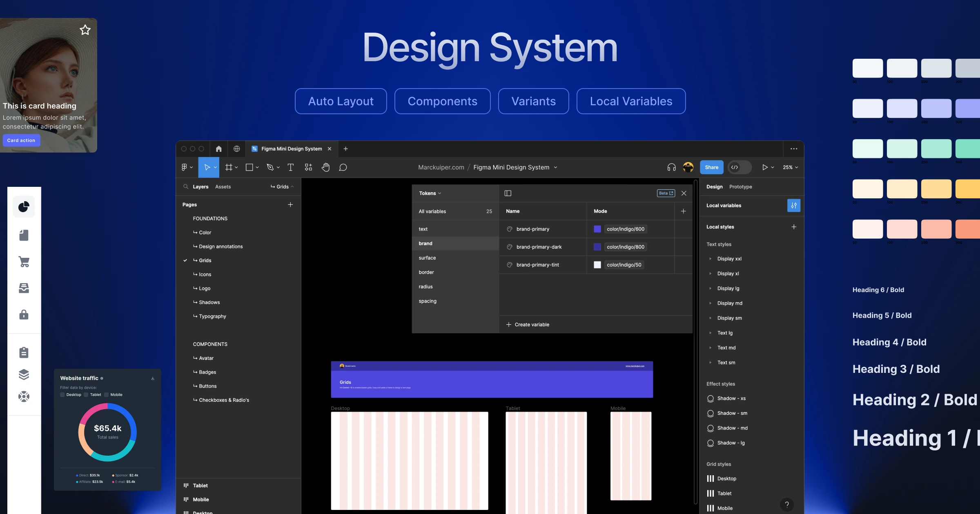Select the spacing variable group

[455, 301]
